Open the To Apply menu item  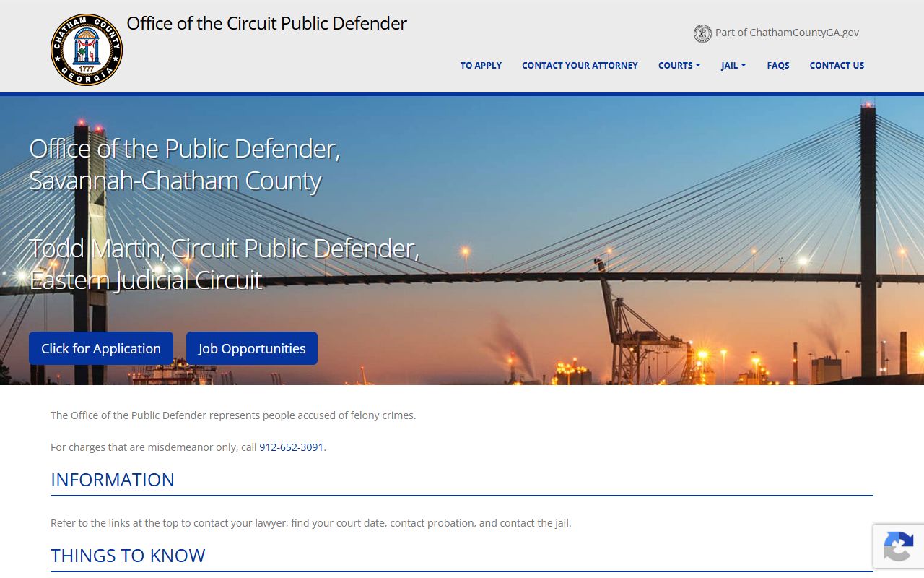481,65
